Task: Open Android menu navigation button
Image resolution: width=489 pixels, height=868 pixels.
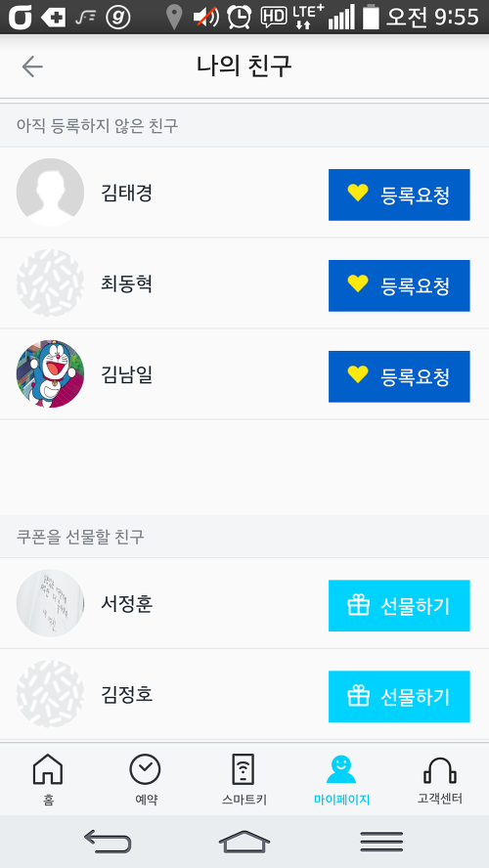Action: (x=381, y=842)
